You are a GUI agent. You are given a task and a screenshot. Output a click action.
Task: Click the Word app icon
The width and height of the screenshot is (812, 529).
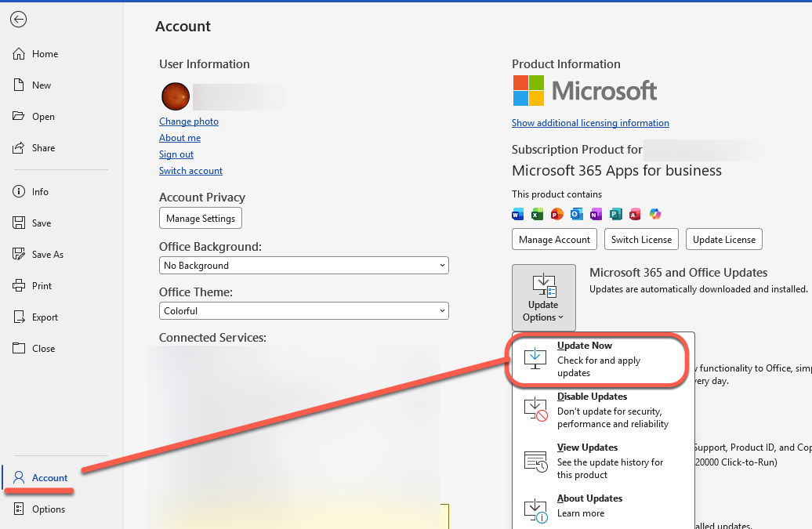[x=517, y=214]
